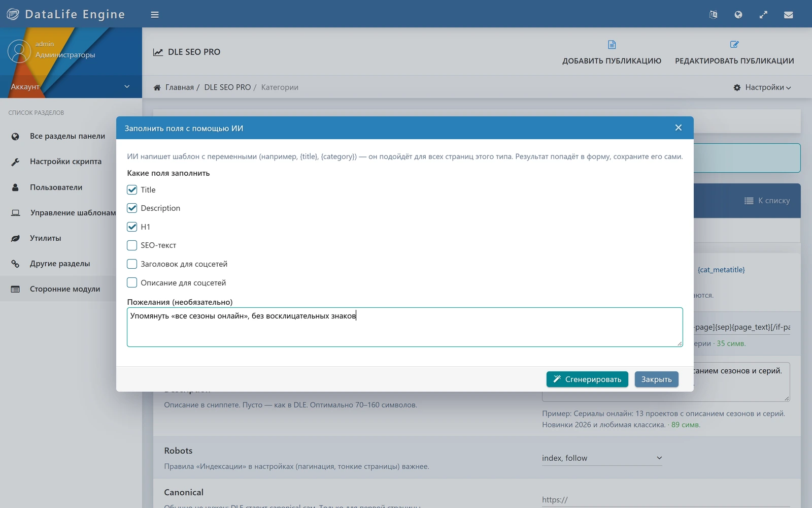
Task: Click the DataLife Engine logo
Action: tap(65, 14)
